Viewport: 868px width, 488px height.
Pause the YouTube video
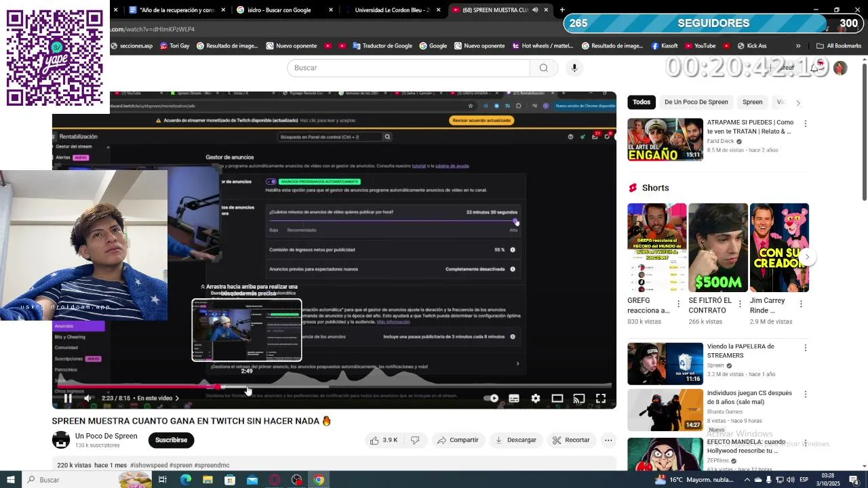(68, 399)
